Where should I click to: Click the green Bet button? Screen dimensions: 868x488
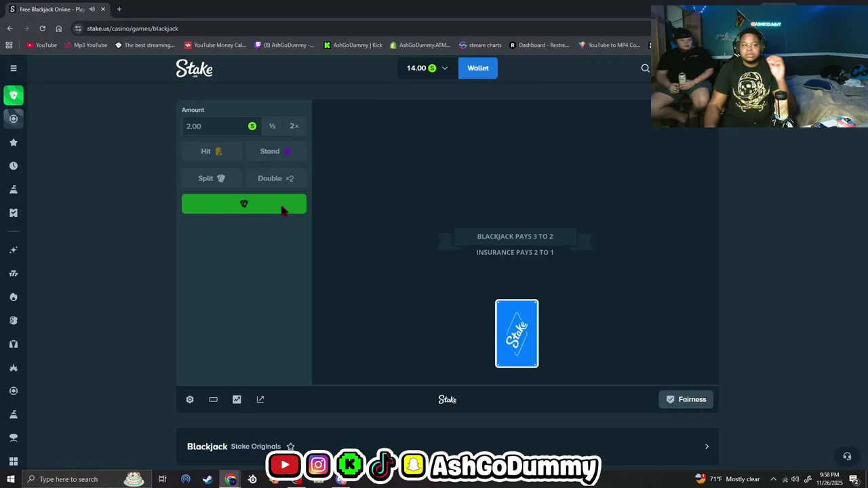pyautogui.click(x=244, y=204)
